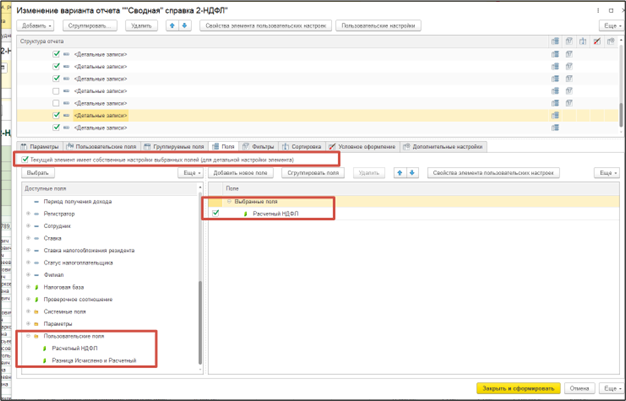Click additional settings icon in structure header
This screenshot has height=401, width=626.
tap(611, 41)
